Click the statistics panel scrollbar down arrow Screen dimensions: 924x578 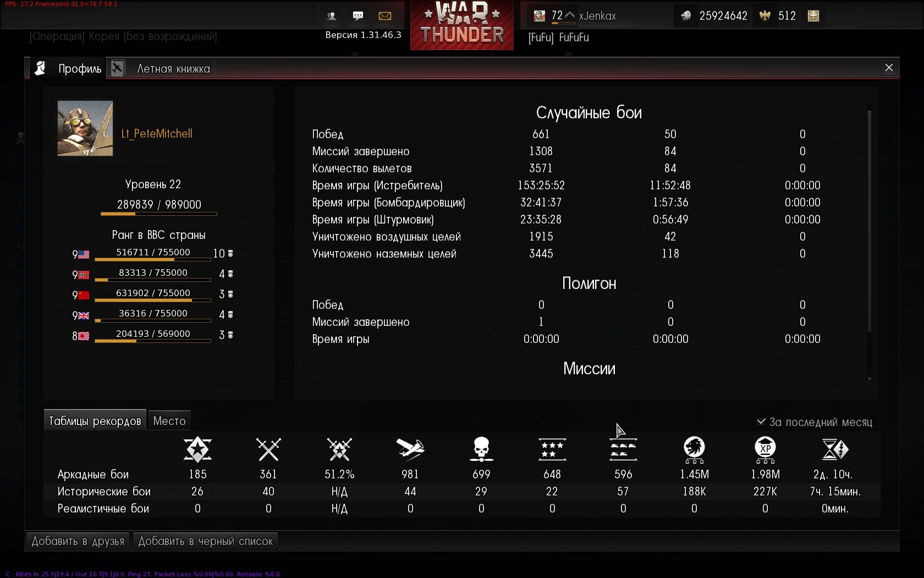(870, 379)
